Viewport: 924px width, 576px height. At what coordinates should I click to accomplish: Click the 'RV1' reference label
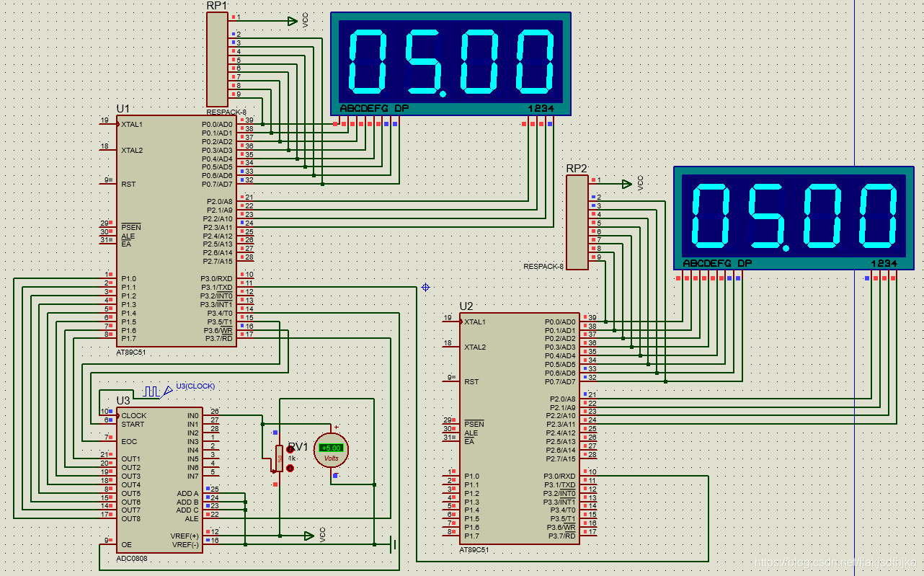298,447
